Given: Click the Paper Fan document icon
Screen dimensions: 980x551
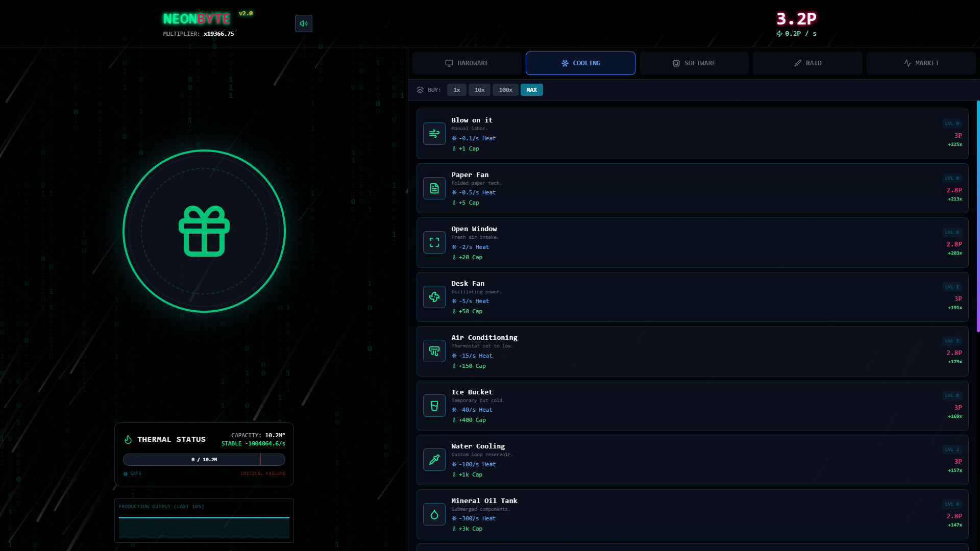Looking at the screenshot, I should click(x=434, y=188).
